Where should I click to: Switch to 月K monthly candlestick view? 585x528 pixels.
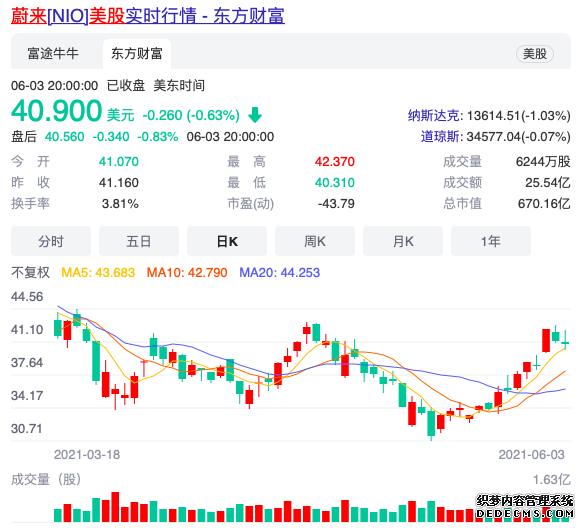pos(403,241)
